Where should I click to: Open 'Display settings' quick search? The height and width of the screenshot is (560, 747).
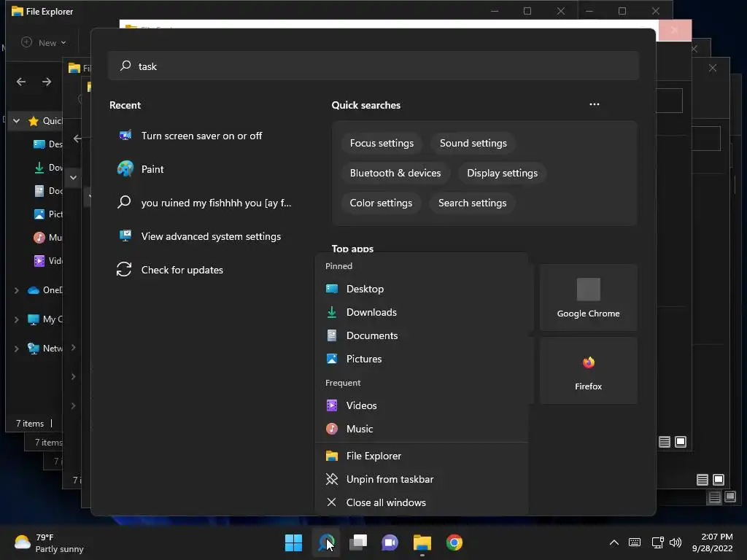[x=502, y=174]
